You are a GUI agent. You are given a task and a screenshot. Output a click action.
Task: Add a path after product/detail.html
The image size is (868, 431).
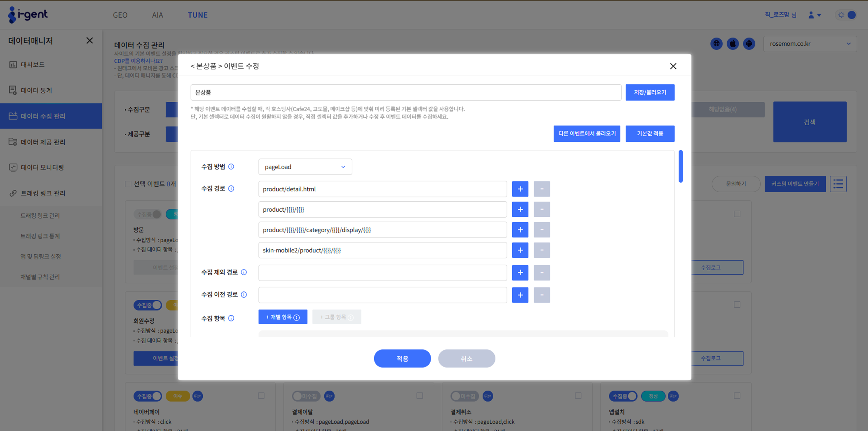520,189
